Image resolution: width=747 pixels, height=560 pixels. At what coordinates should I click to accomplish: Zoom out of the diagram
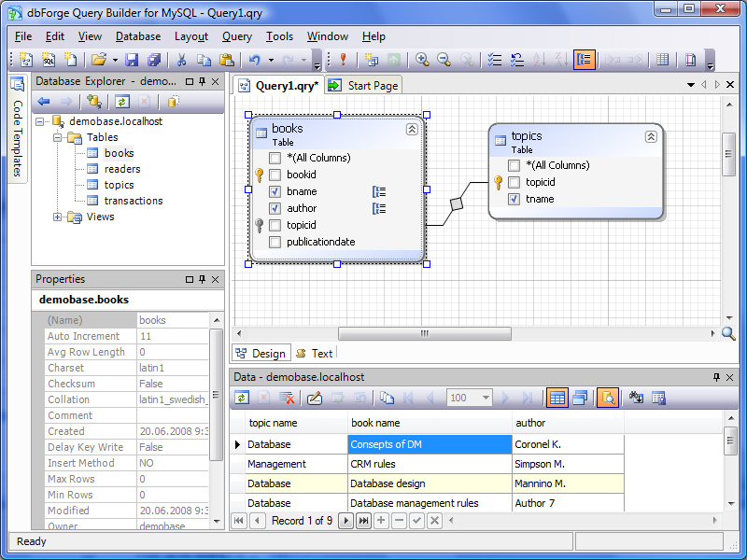tap(444, 60)
